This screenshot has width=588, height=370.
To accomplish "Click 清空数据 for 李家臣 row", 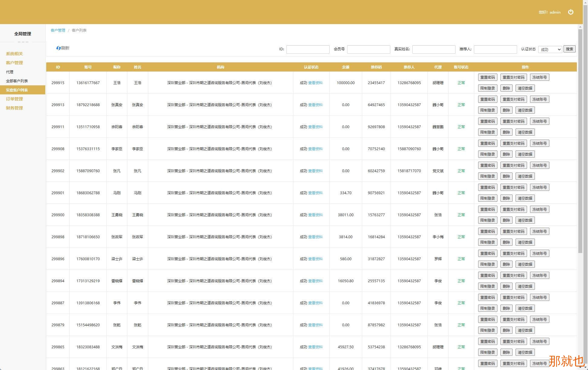I will (x=525, y=154).
